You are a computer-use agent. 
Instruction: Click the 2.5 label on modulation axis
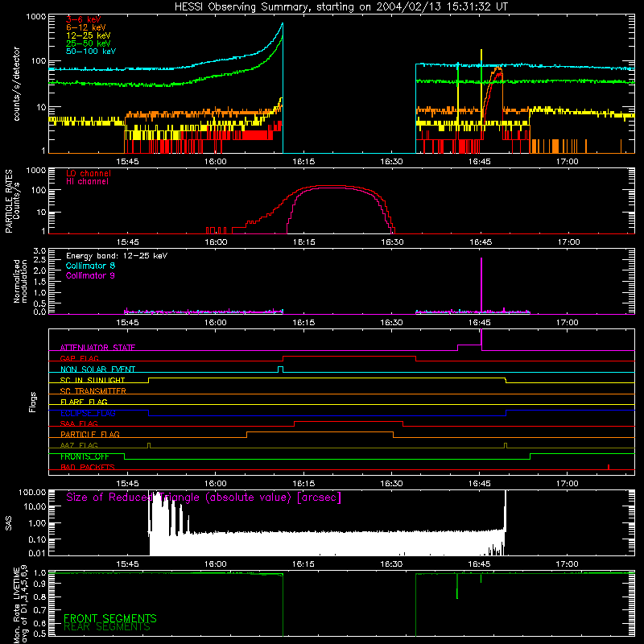pyautogui.click(x=39, y=260)
